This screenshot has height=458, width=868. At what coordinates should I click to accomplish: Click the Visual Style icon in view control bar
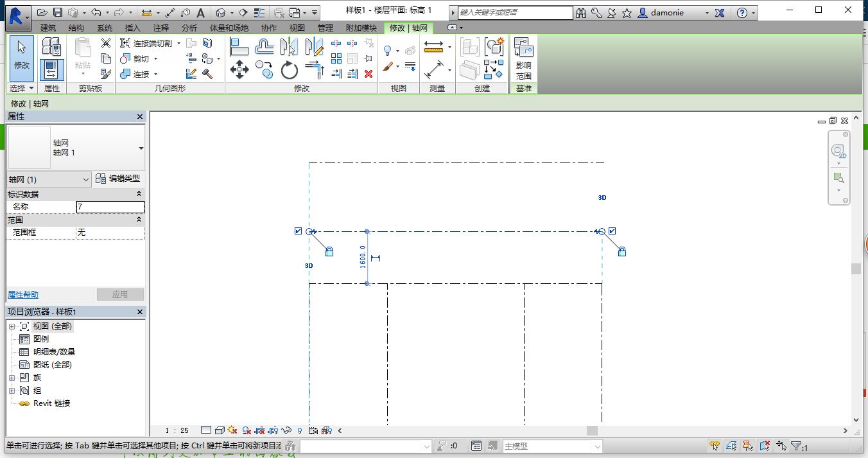pyautogui.click(x=220, y=430)
